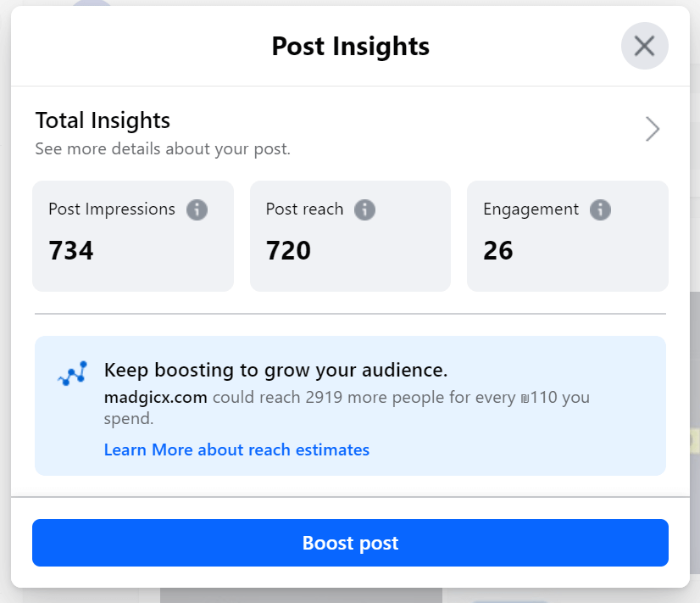
Task: Click the Engagement label
Action: (531, 209)
